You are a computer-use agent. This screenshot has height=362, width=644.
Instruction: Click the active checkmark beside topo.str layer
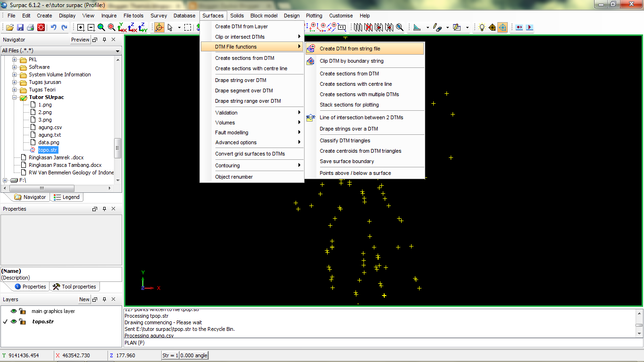pos(5,321)
